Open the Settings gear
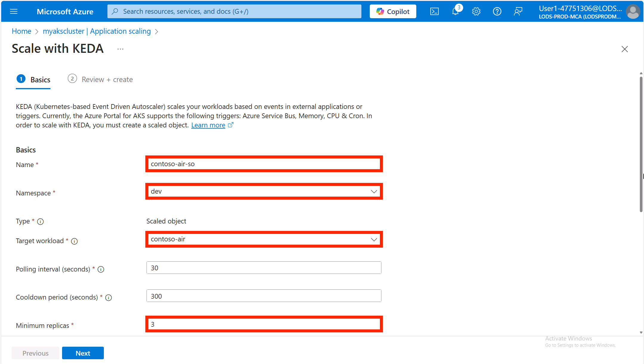Screen dimensions: 644x364 click(x=476, y=11)
